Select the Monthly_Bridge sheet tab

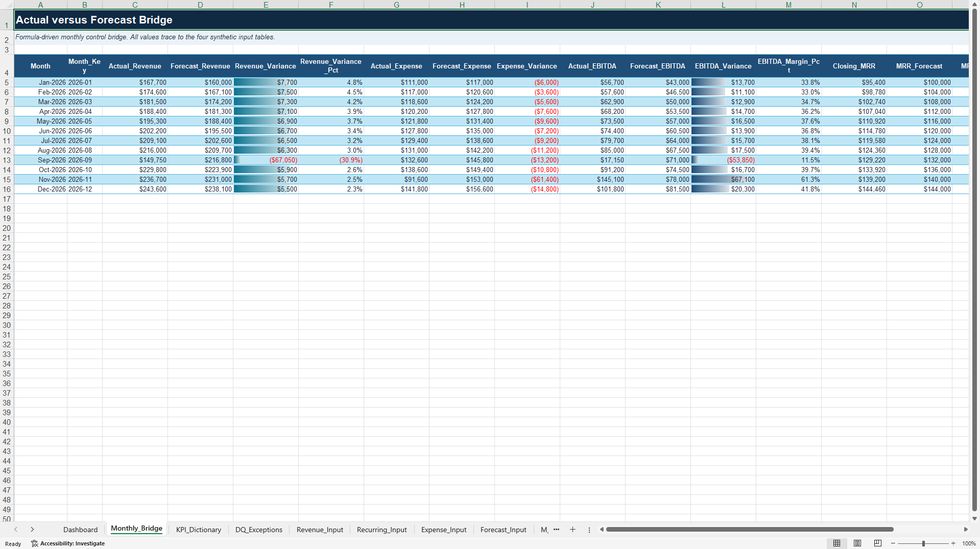136,529
